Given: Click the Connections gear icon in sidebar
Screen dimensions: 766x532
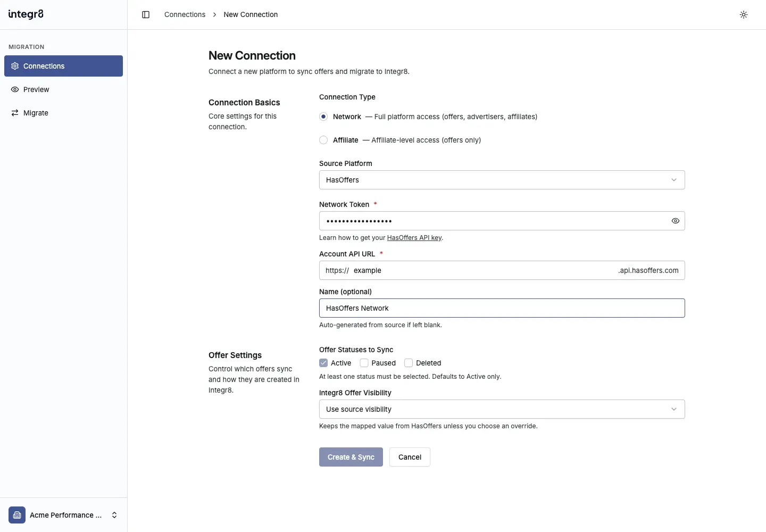Looking at the screenshot, I should coord(15,66).
